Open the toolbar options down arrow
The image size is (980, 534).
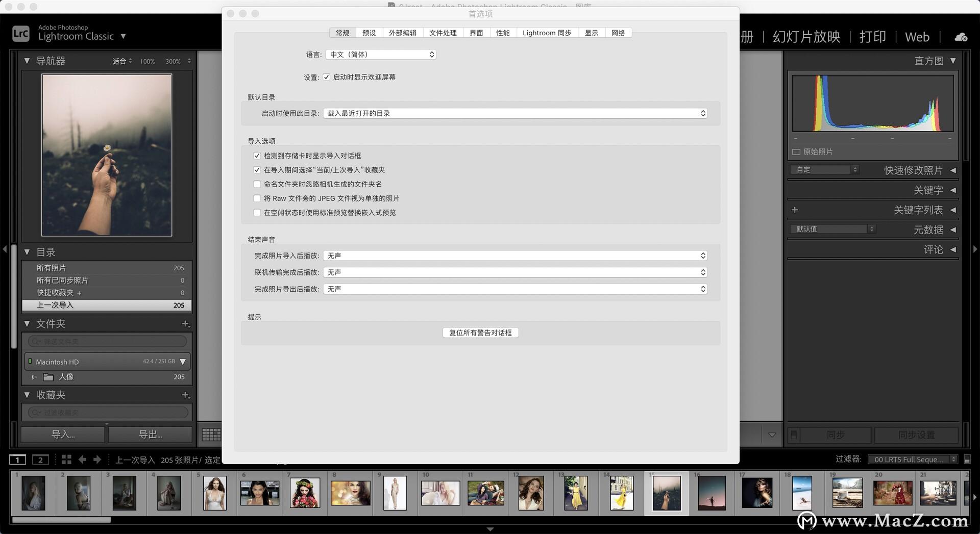click(772, 435)
